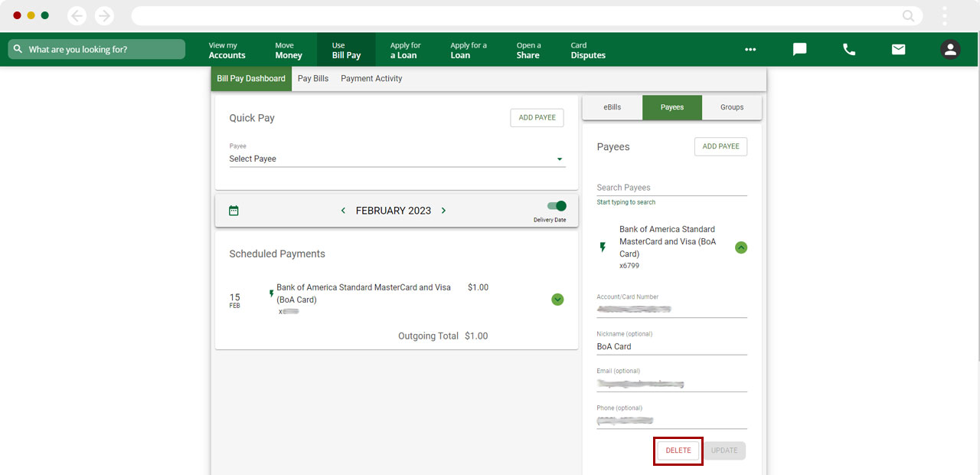Click the lightning bolt icon beside payee
Viewport: 980px width, 475px height.
[603, 247]
